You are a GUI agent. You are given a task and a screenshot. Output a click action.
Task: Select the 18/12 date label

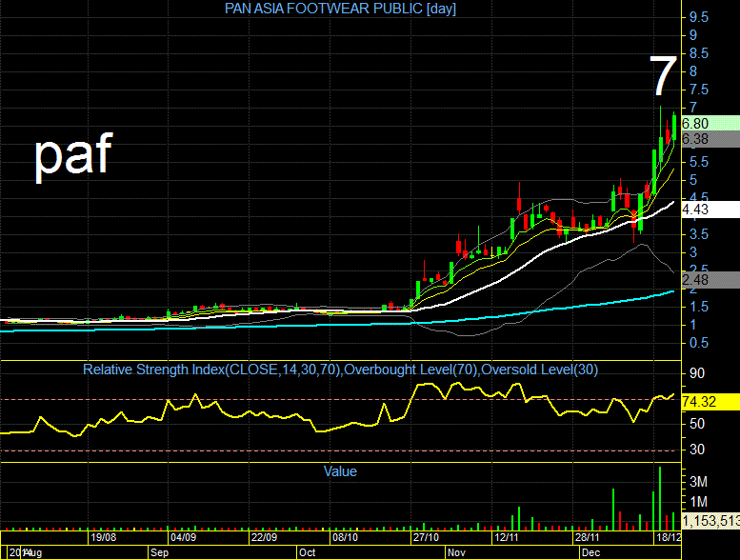tap(669, 537)
